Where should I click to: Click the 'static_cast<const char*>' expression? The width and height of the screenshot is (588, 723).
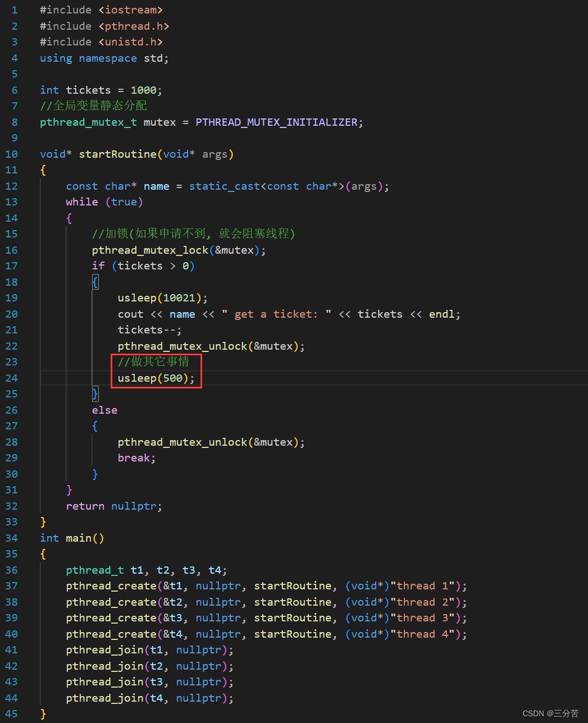tap(266, 186)
